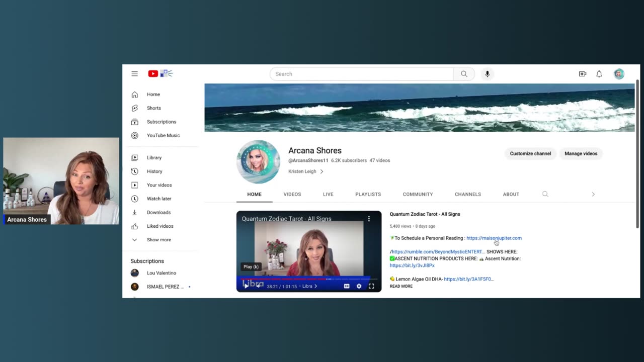Expand Kristen Leigh channel description
The height and width of the screenshot is (362, 644).
click(x=306, y=171)
